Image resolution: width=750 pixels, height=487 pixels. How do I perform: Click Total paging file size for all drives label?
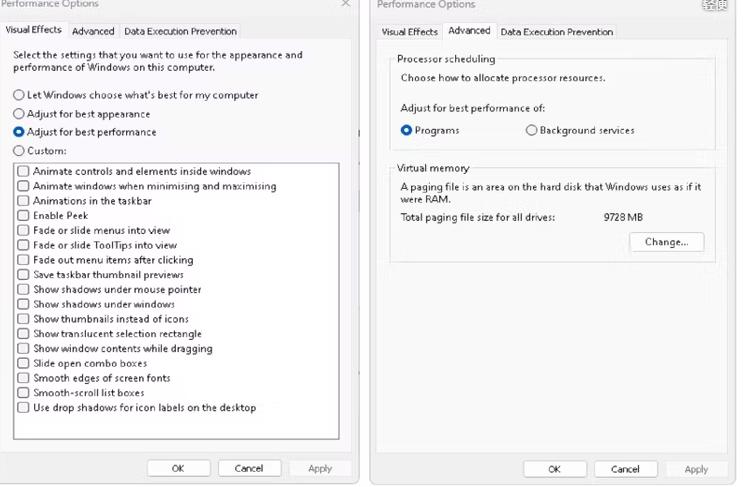[478, 217]
